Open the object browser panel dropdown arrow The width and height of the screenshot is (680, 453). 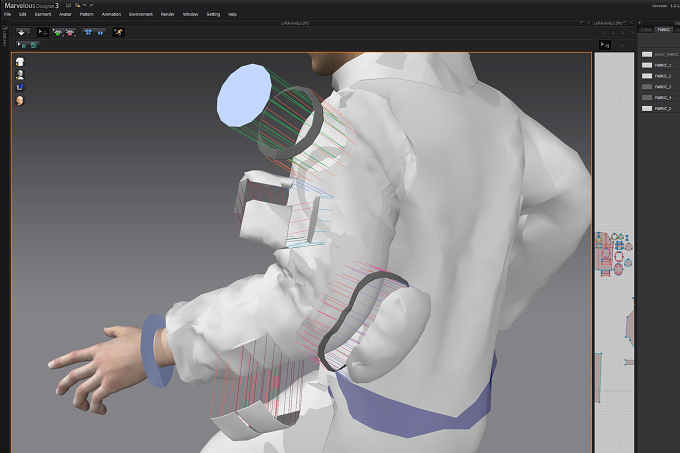640,23
